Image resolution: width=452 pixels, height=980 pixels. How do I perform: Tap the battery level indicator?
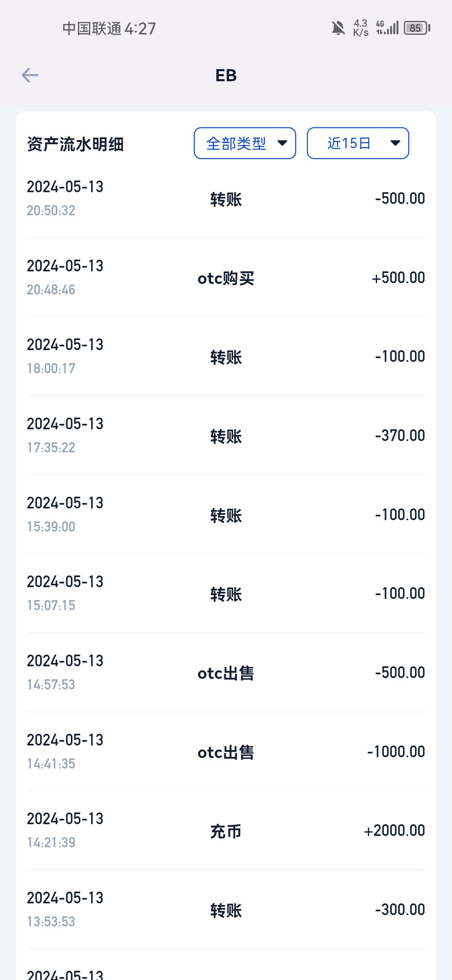(416, 28)
